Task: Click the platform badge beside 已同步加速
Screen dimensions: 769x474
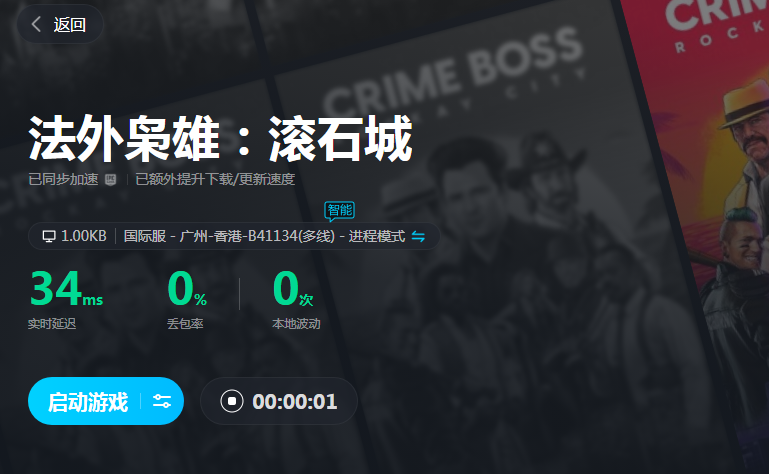Action: coord(111,180)
